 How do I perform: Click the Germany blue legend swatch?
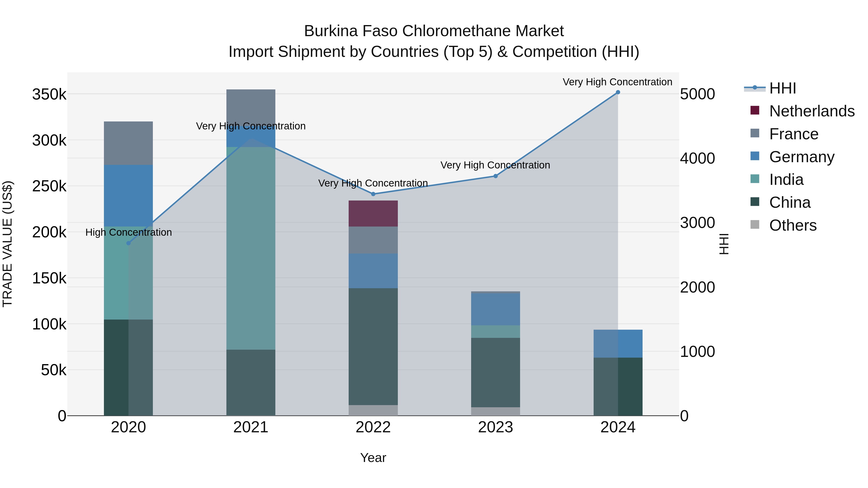[x=755, y=156]
